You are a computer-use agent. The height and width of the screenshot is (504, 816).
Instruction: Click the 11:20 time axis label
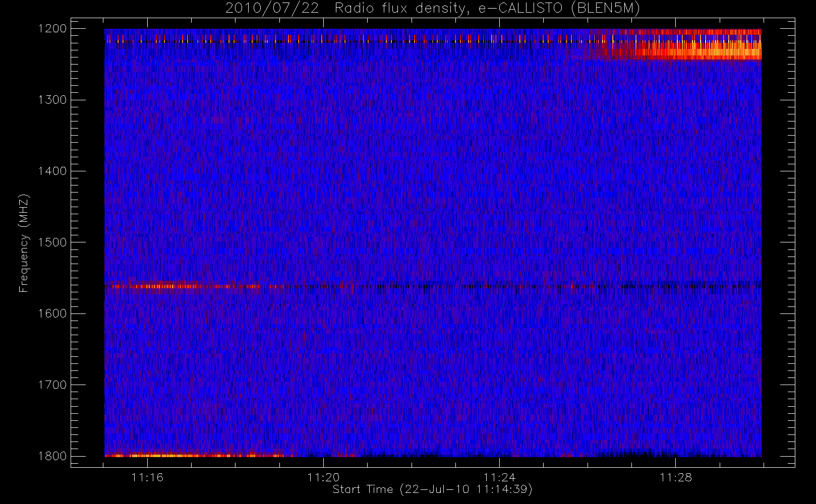(323, 477)
